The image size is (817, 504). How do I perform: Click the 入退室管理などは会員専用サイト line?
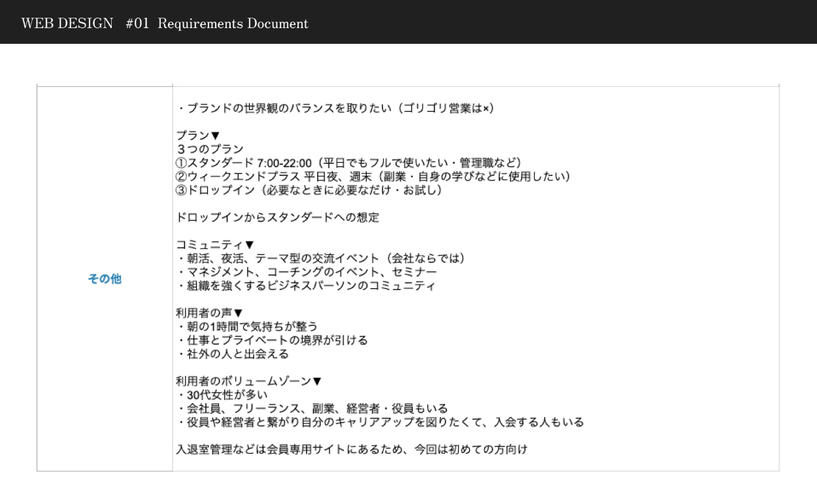(352, 449)
